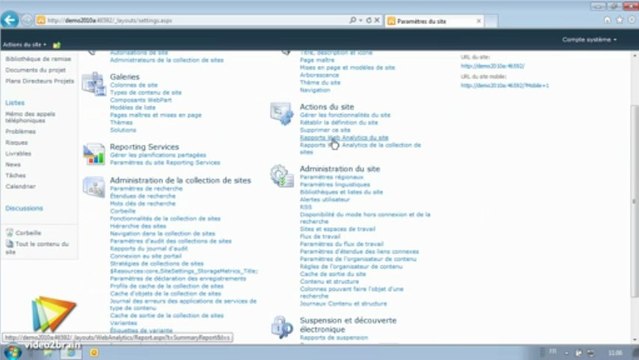
Task: Open Bibliothèques et listes du site
Action: click(341, 192)
